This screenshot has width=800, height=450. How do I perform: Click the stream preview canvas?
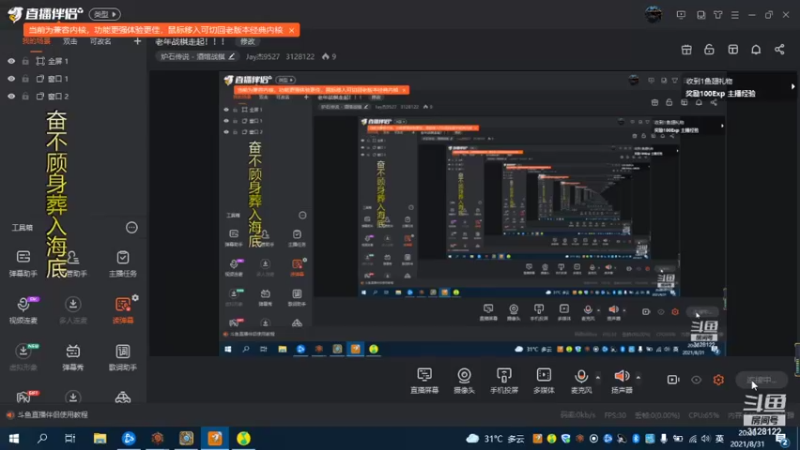click(x=472, y=213)
